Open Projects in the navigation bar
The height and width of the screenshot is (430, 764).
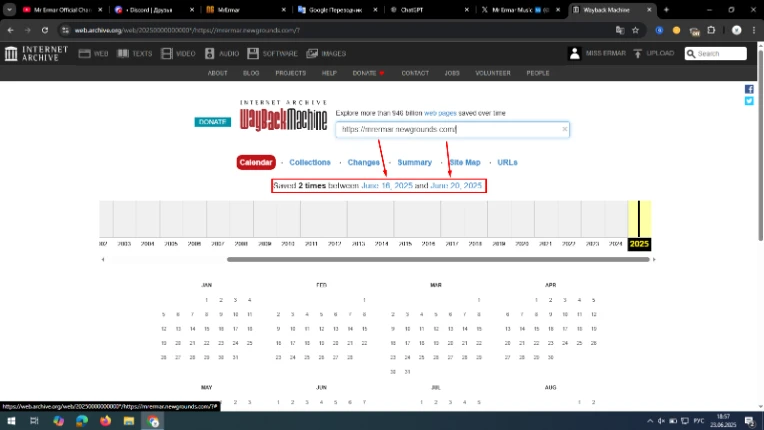(x=290, y=73)
